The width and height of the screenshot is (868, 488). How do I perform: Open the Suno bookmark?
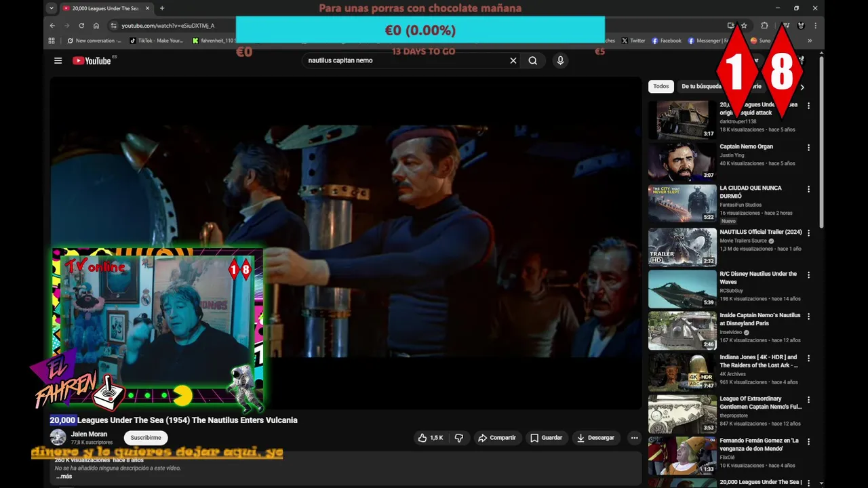[x=760, y=41]
